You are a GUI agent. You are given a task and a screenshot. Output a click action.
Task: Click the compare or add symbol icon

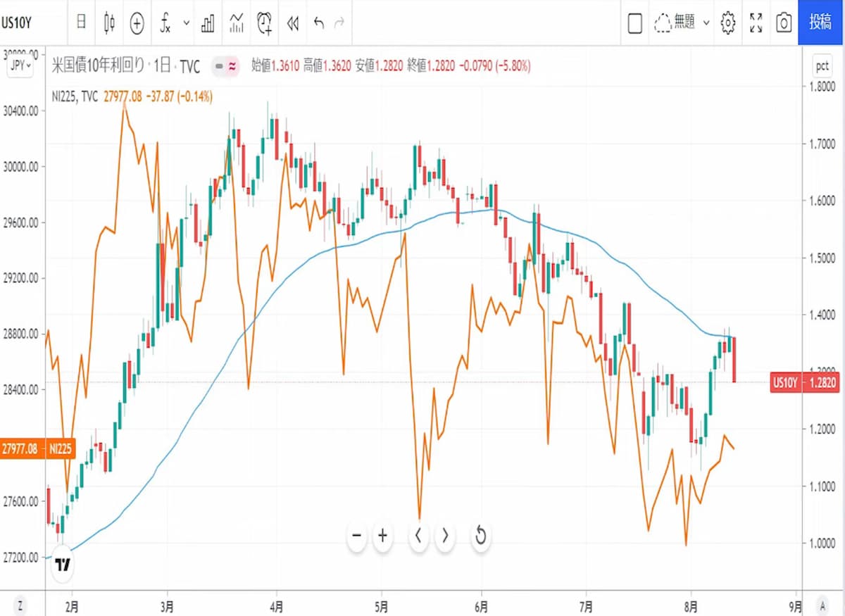137,23
